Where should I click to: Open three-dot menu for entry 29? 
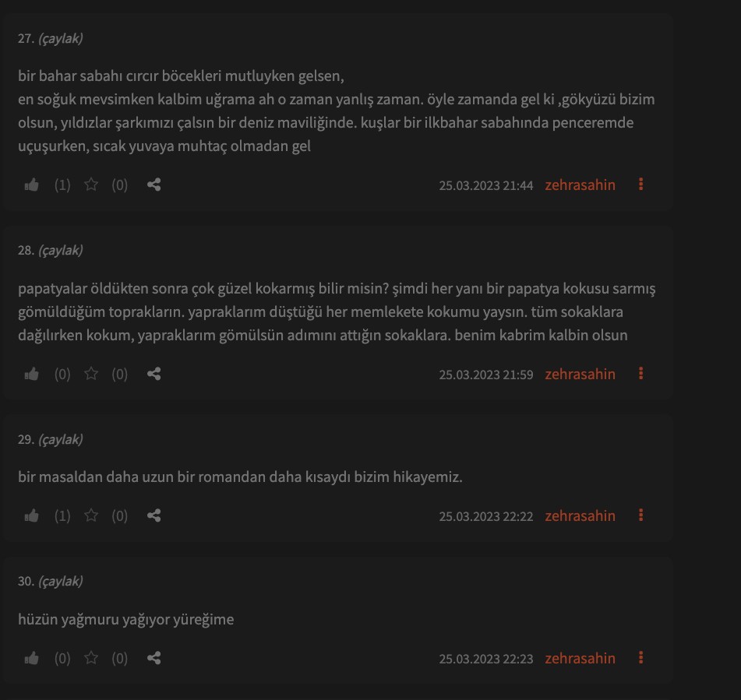click(640, 515)
